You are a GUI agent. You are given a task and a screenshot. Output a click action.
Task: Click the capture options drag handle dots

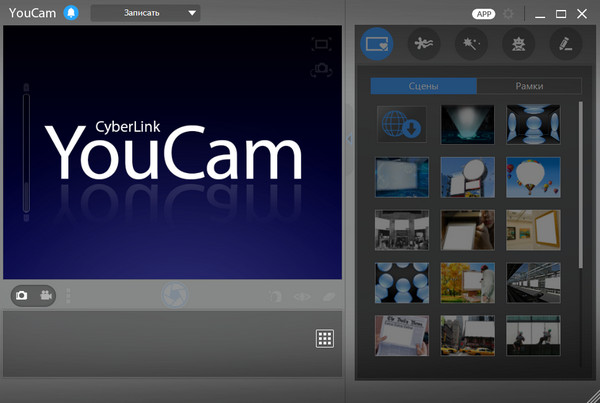[x=68, y=296]
